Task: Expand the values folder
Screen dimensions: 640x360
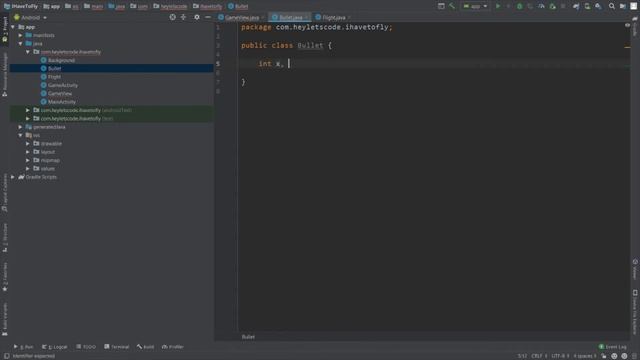Action: (x=28, y=169)
